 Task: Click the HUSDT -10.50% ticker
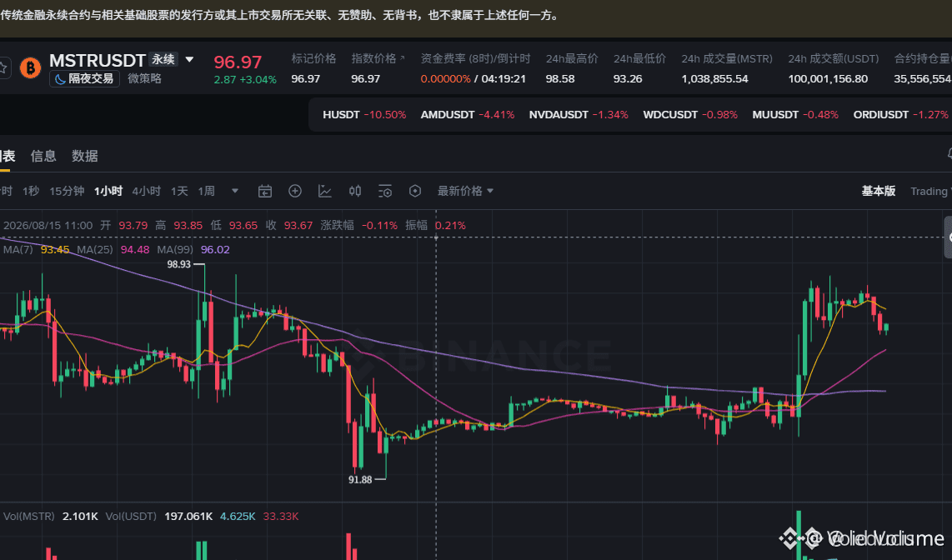click(x=364, y=115)
